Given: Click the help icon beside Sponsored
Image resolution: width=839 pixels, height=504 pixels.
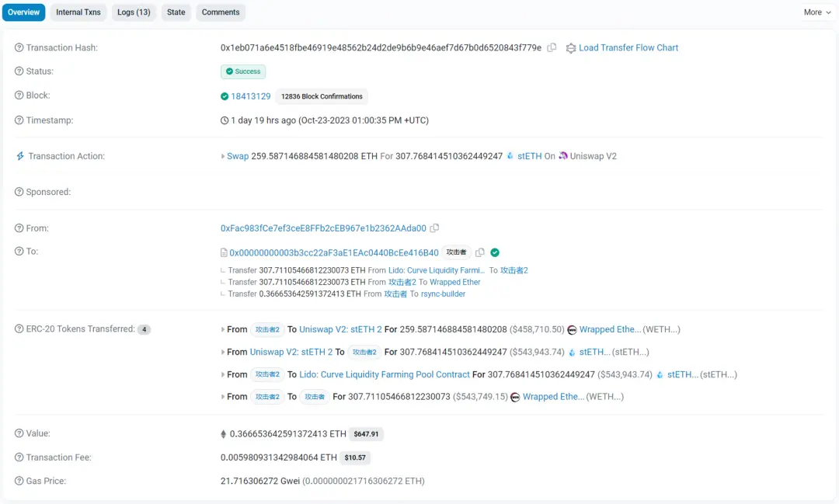Looking at the screenshot, I should click(x=19, y=192).
